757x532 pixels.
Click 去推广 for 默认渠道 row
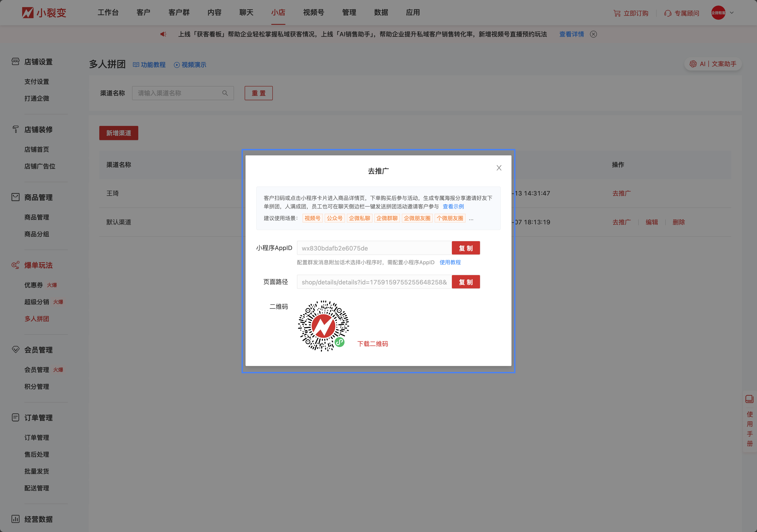[x=622, y=222]
